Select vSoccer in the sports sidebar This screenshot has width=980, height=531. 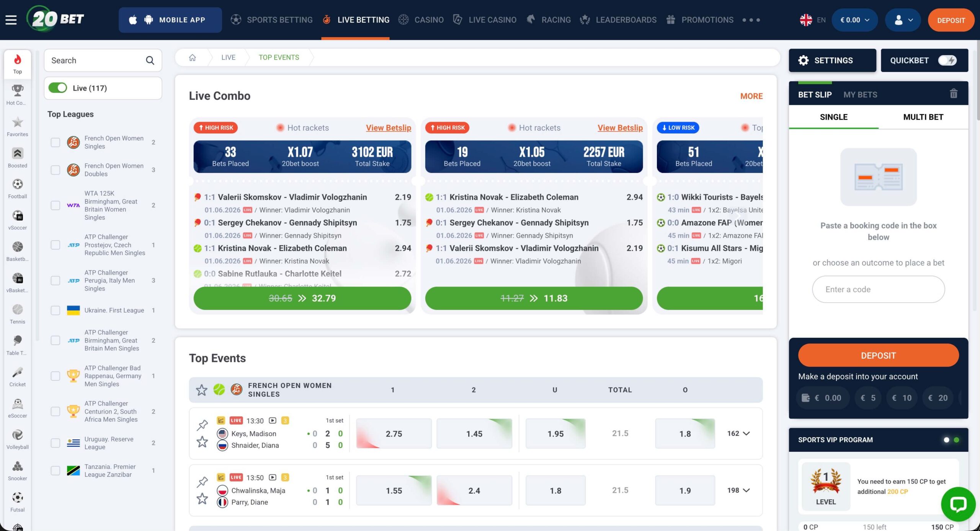pyautogui.click(x=18, y=220)
